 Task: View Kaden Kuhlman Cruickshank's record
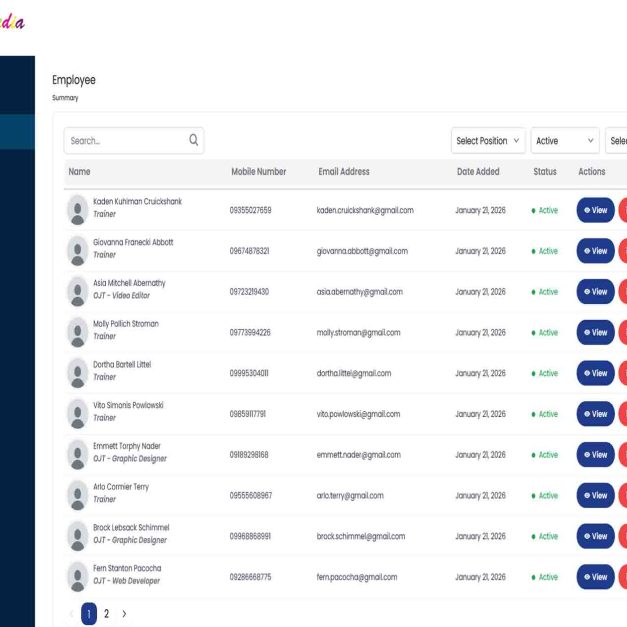click(595, 210)
